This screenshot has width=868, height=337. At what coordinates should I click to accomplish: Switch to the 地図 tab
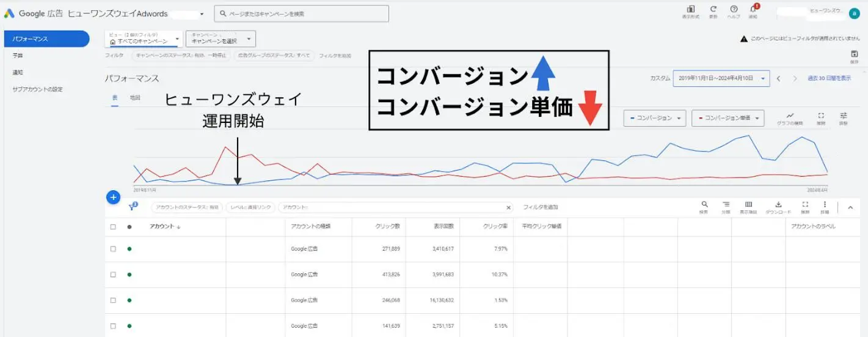135,98
